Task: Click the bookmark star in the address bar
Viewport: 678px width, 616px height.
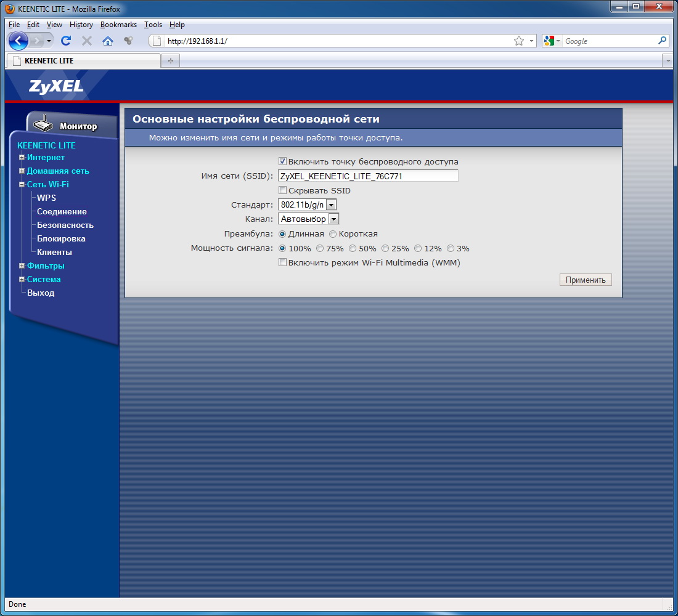Action: click(519, 41)
